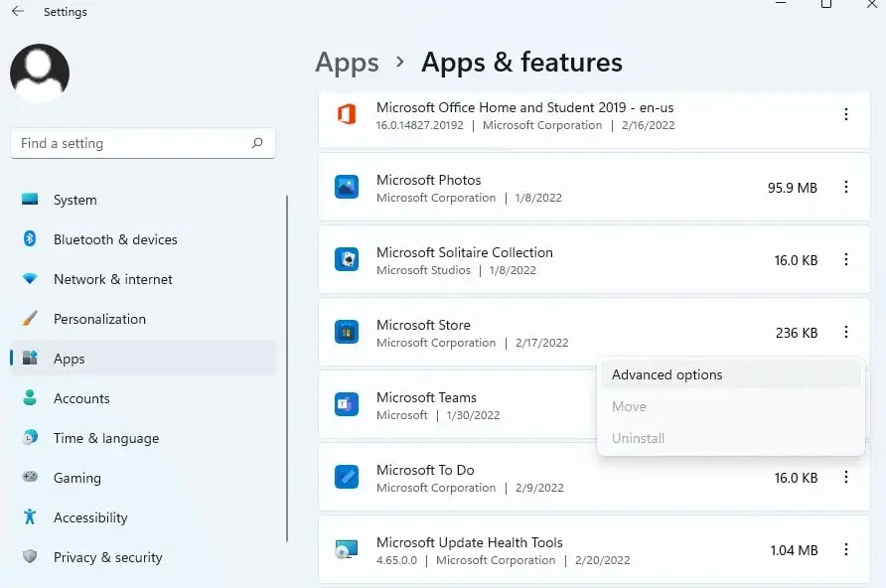Click Apps breadcrumb link in header

tap(347, 63)
